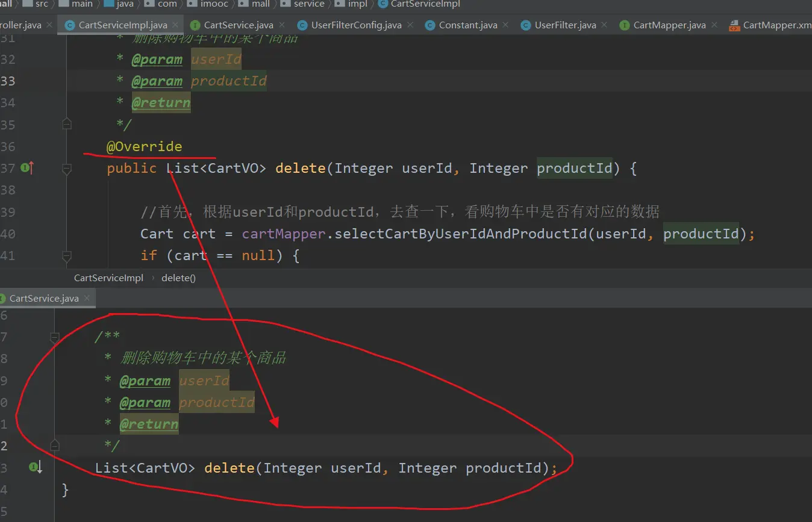Close the Constant.java tab
Viewport: 812px width, 522px height.
click(506, 25)
